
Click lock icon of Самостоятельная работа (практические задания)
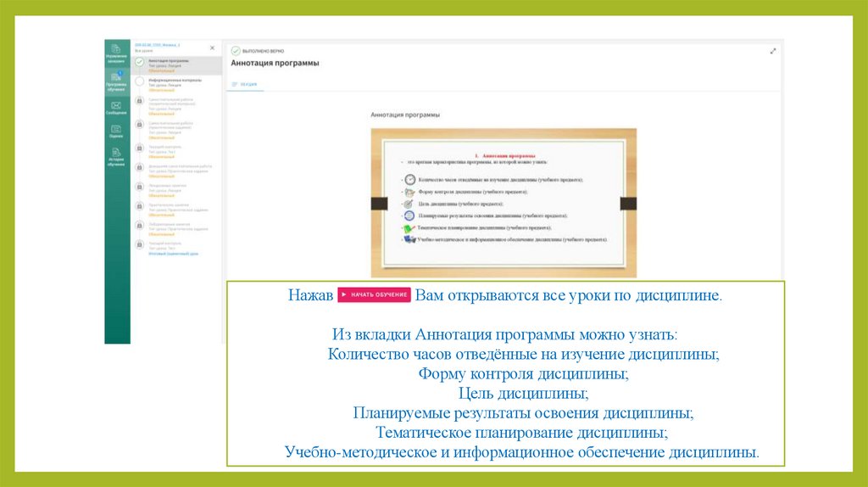point(140,125)
